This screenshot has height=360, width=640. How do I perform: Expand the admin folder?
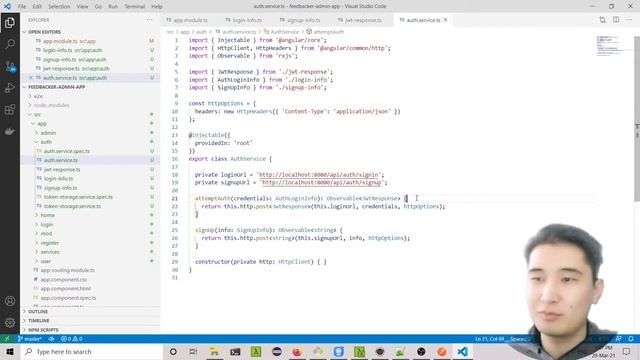(x=48, y=133)
